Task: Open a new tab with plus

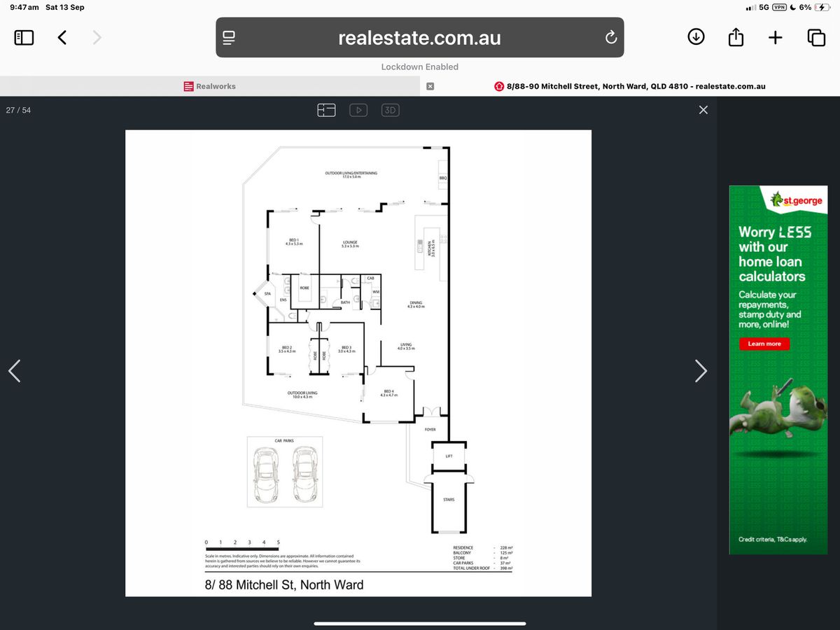Action: coord(776,38)
